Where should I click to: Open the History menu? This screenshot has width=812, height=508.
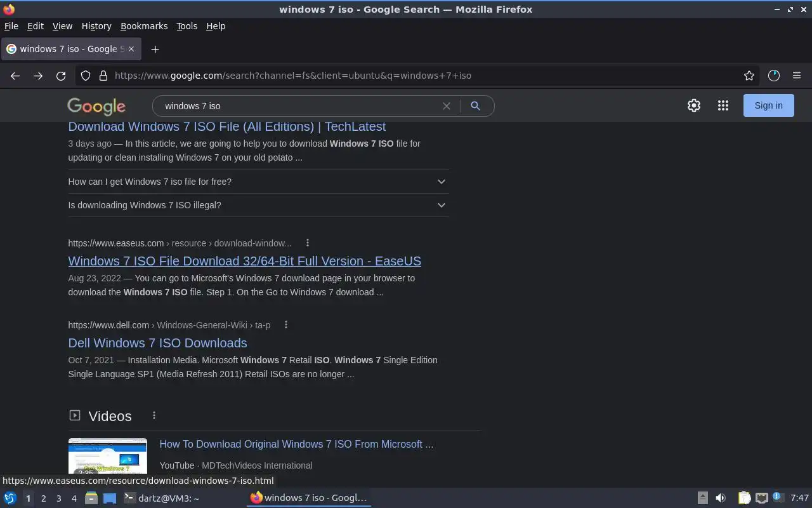96,26
